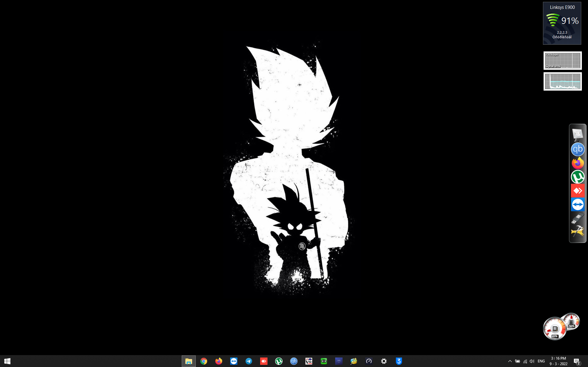Click the RAM usage gauge showing 50%
588x367 pixels.
[x=571, y=321]
